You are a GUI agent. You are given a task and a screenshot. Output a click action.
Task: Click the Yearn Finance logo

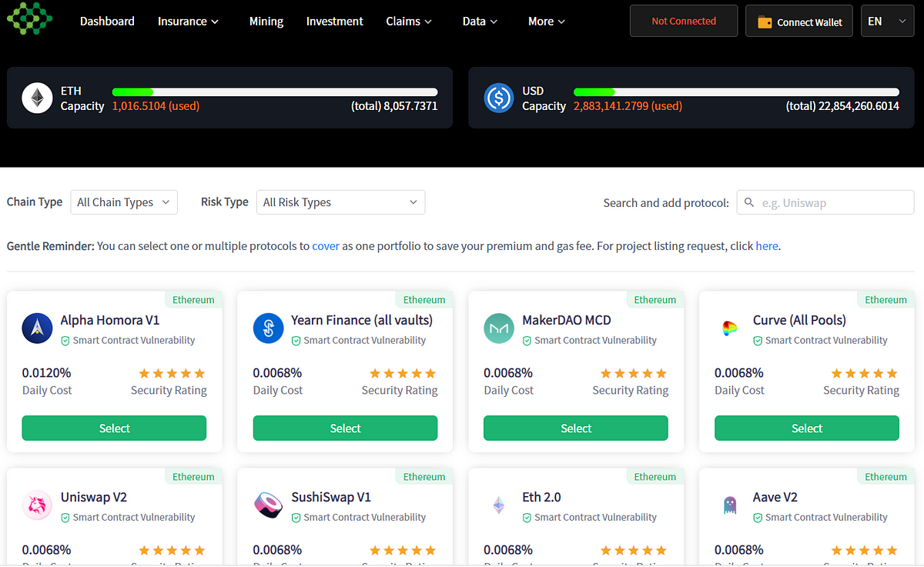point(268,329)
